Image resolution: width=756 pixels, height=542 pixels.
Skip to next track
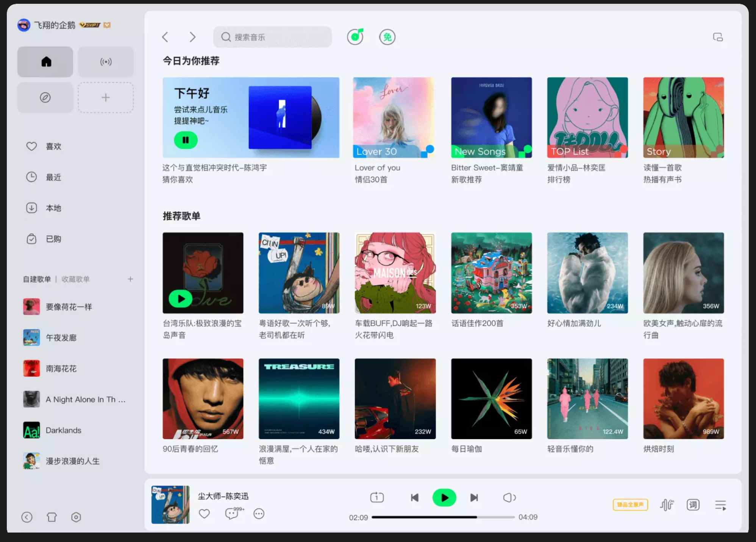click(x=474, y=497)
